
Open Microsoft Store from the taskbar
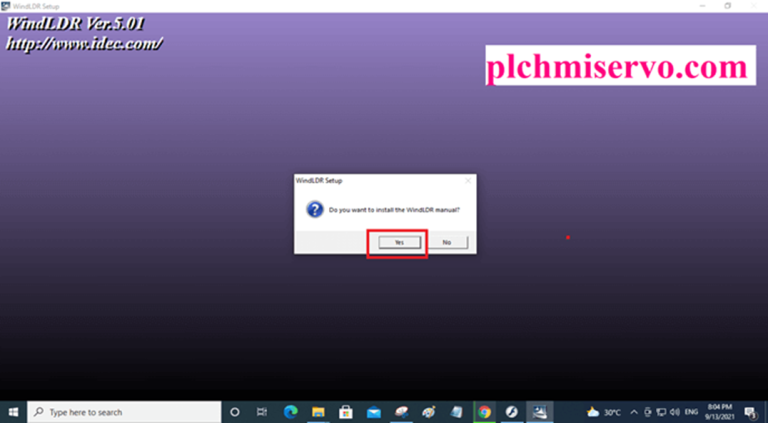pyautogui.click(x=346, y=411)
